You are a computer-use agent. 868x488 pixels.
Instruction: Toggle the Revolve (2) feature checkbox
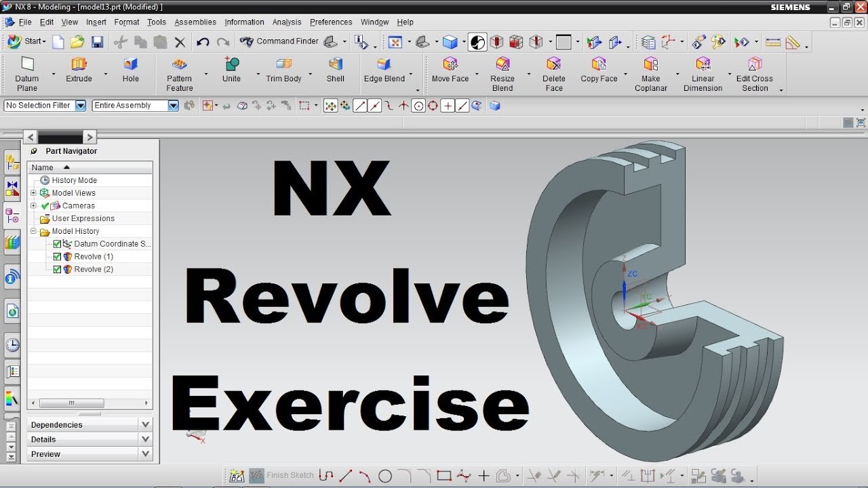click(57, 270)
